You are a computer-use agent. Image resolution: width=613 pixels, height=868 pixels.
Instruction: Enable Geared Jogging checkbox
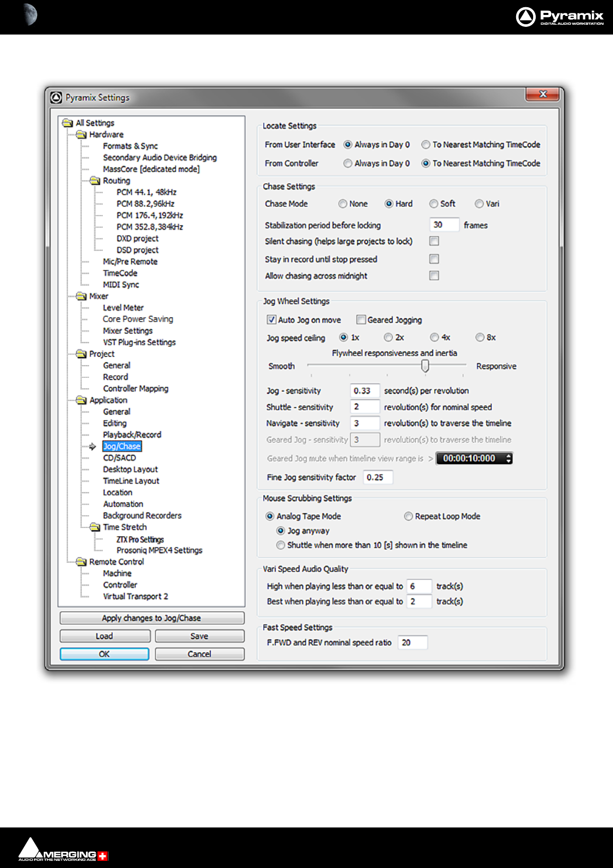pos(361,320)
